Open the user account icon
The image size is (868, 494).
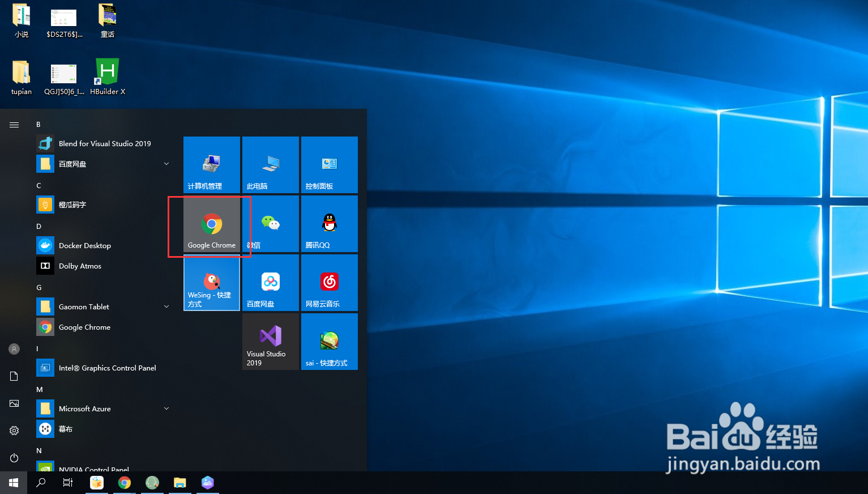click(14, 349)
